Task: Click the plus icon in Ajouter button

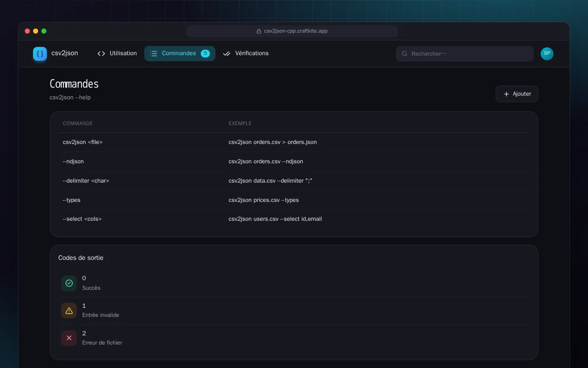Action: coord(506,94)
